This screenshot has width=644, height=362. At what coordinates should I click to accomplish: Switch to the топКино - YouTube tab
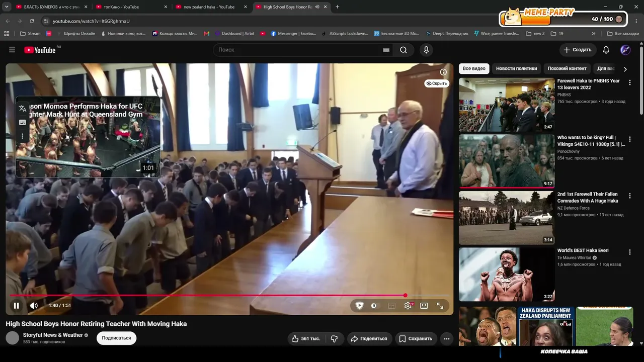pos(130,7)
